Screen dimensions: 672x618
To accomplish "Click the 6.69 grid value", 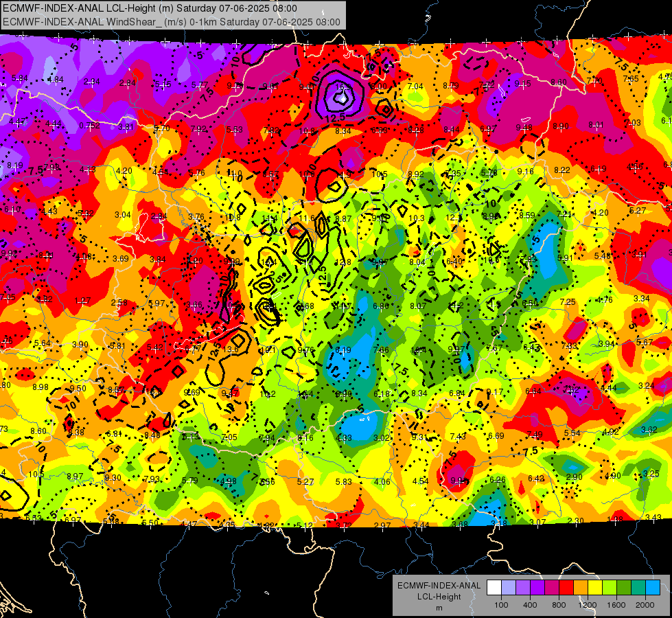I will 496,436.
